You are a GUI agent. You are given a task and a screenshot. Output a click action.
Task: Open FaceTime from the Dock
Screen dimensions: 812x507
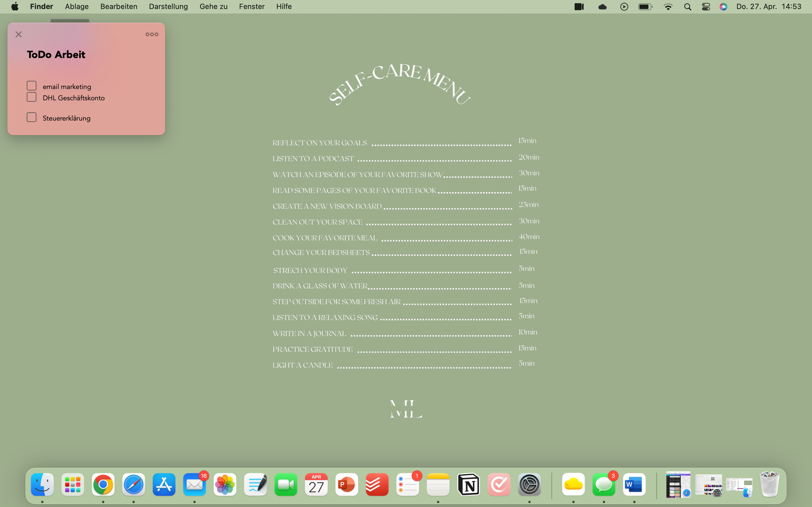(x=286, y=484)
